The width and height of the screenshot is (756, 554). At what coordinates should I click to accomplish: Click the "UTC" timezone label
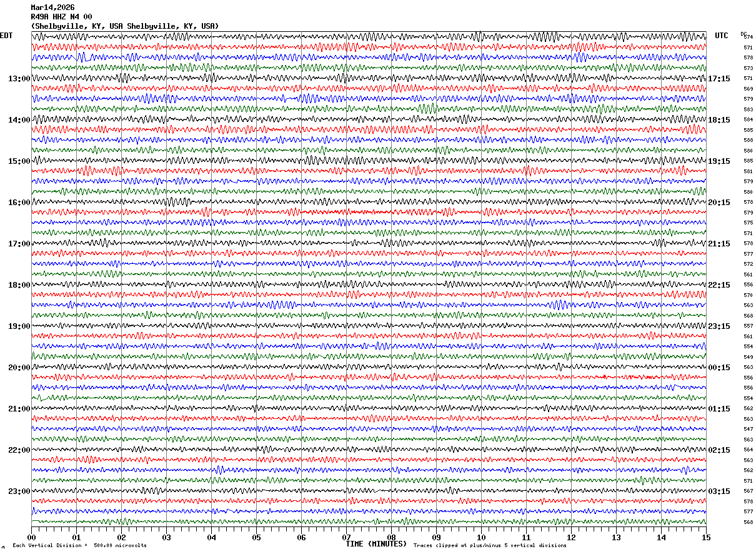[722, 36]
